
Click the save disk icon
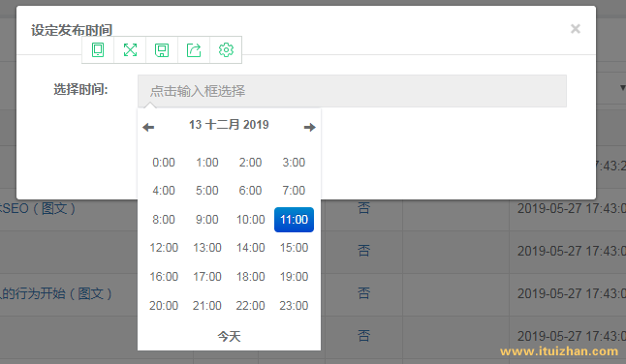pyautogui.click(x=162, y=49)
